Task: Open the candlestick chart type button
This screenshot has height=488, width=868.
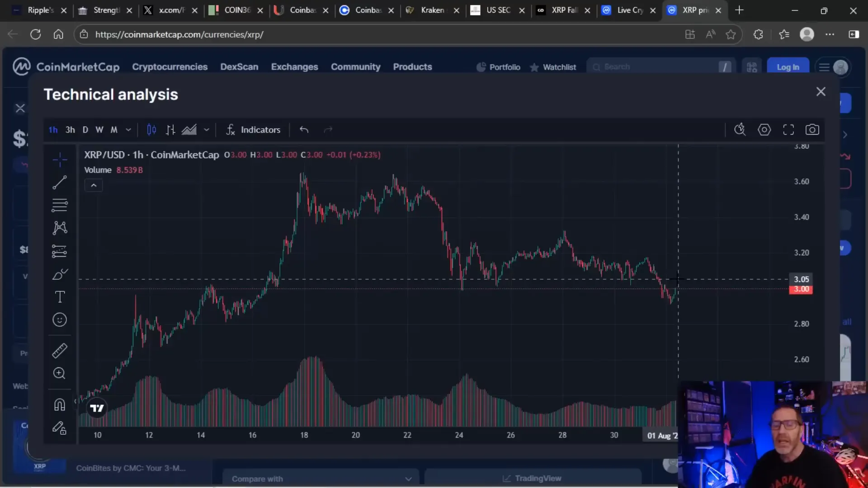Action: click(x=151, y=130)
